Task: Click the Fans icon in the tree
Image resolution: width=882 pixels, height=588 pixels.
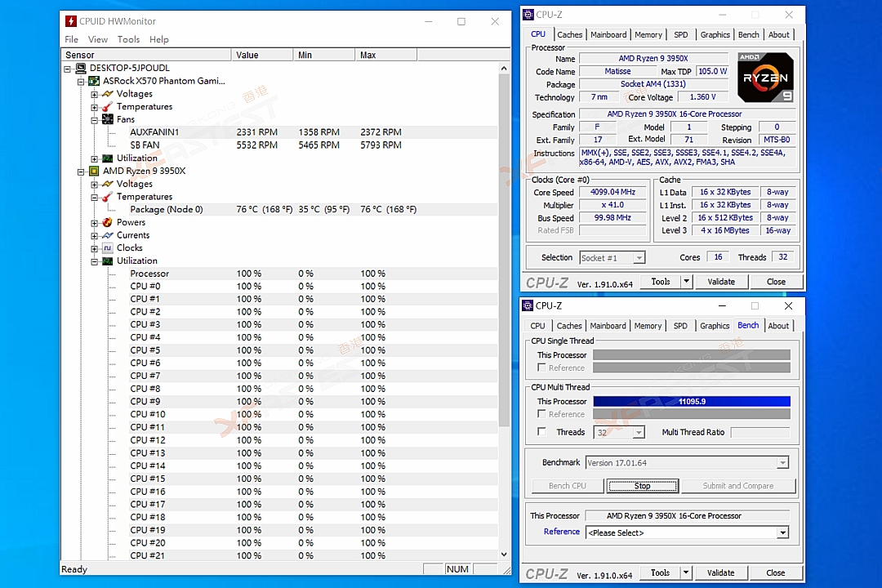Action: point(108,119)
